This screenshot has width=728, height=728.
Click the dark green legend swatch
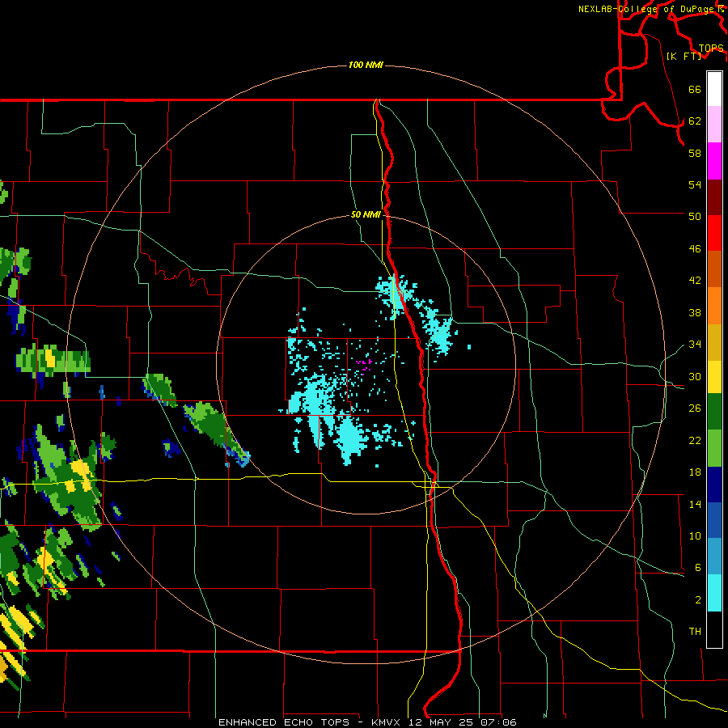[714, 412]
